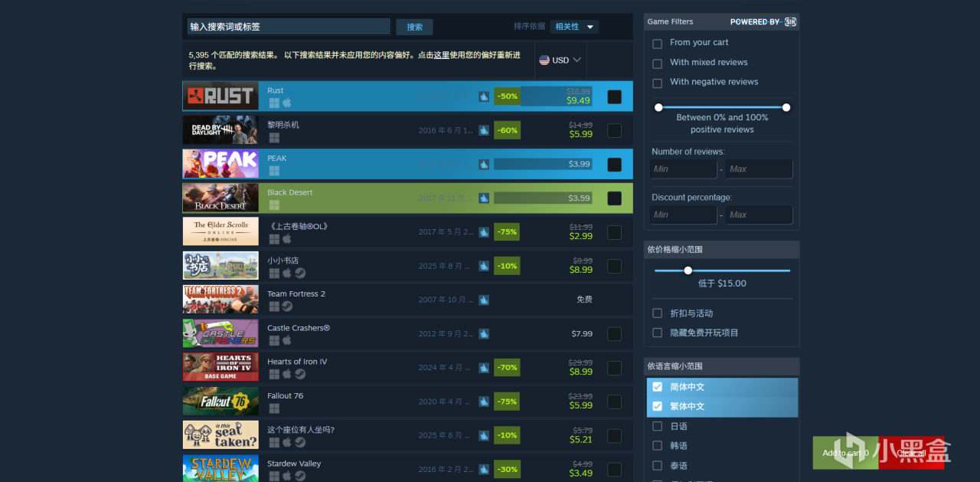Click the SIH logo in Game Filters header
The height and width of the screenshot is (482, 980).
(x=791, y=21)
